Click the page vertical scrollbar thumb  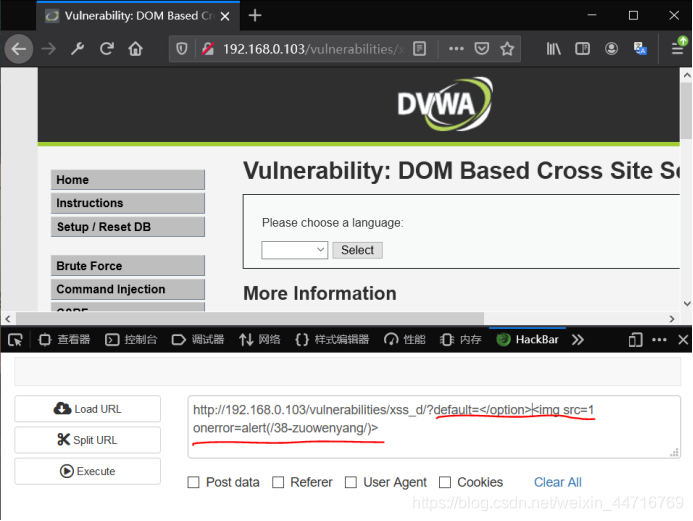686,110
